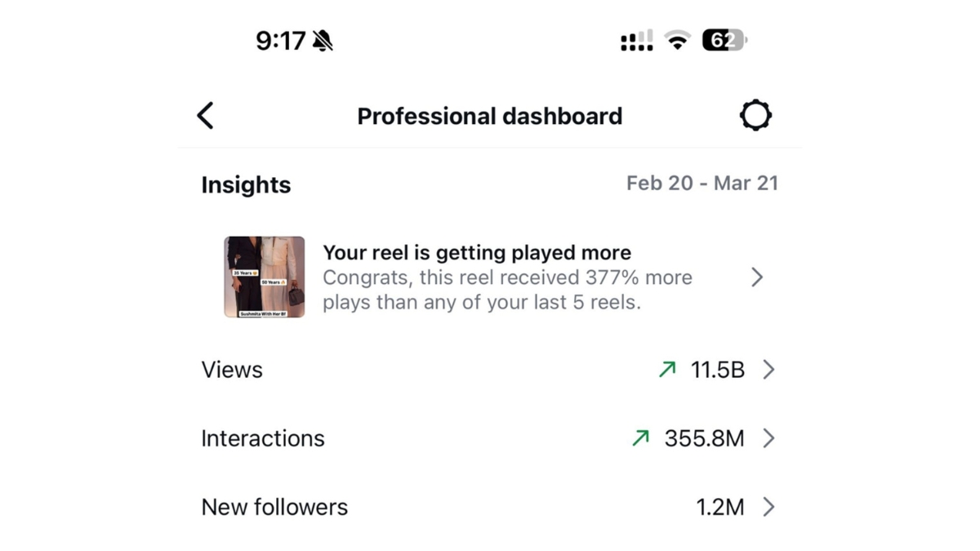
Task: Tap the cellular signal bars icon
Action: (x=637, y=40)
